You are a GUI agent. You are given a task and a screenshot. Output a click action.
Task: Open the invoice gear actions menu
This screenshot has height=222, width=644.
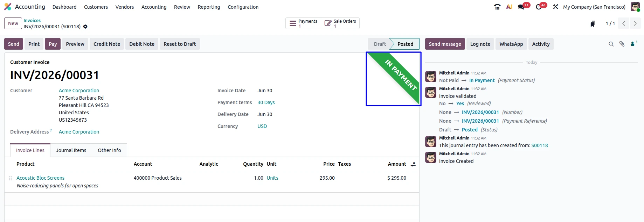tap(85, 27)
